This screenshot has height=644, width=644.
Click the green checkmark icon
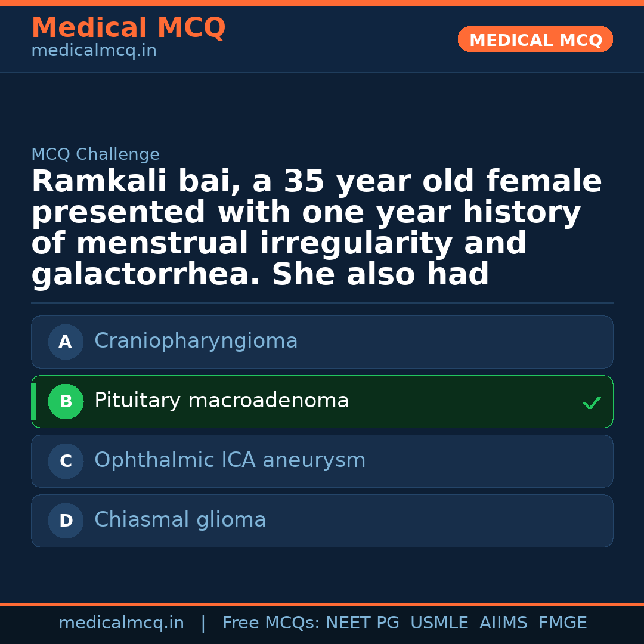tap(592, 403)
